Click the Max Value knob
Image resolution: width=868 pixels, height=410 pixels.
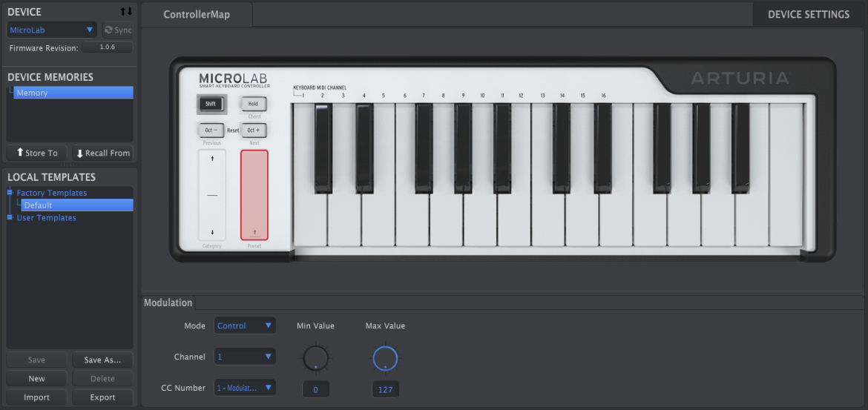(x=385, y=359)
